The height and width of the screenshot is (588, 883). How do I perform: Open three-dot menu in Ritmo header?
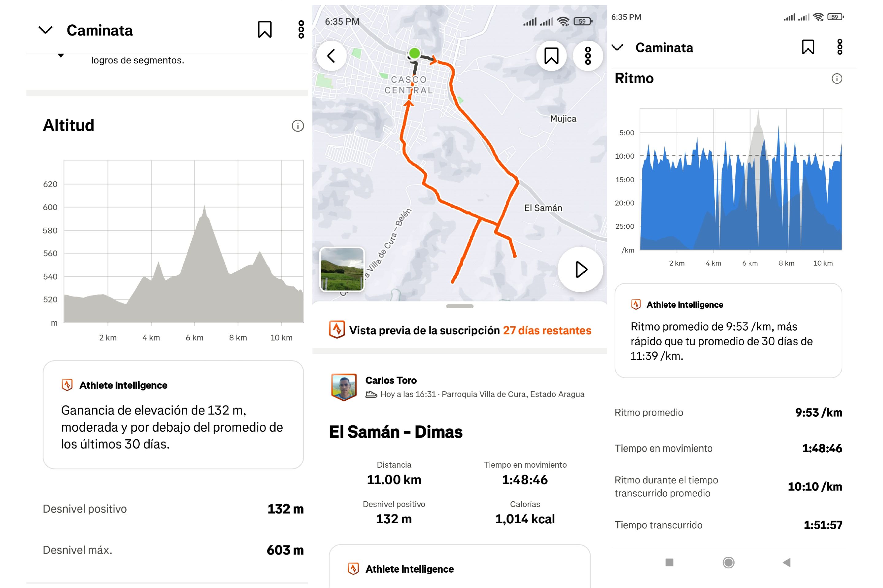tap(840, 47)
